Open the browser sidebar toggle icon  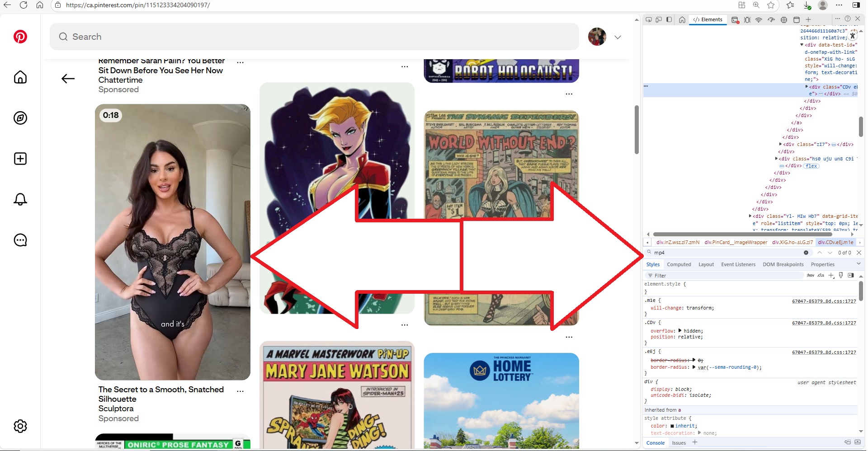[856, 5]
